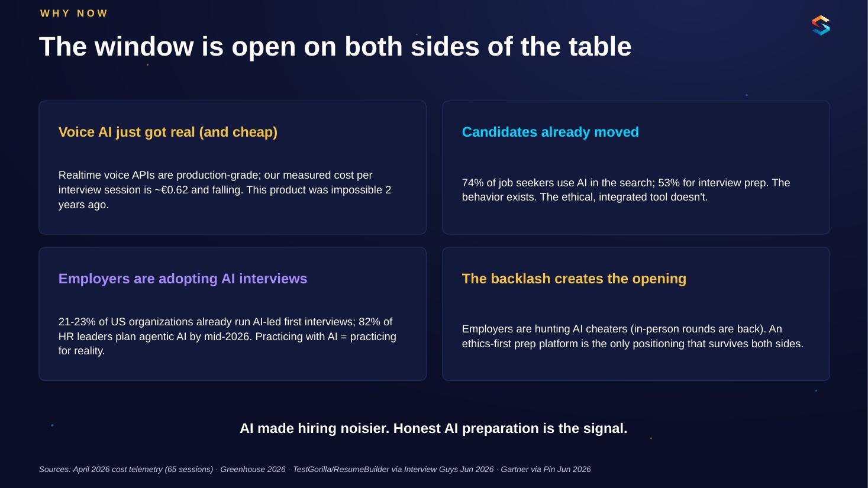
Task: Select the backlash card panel
Action: tap(636, 314)
